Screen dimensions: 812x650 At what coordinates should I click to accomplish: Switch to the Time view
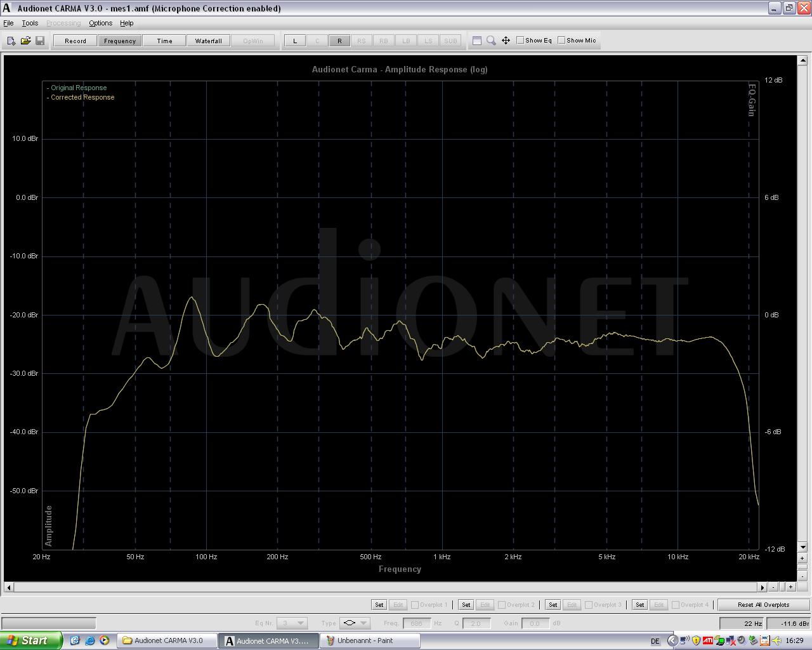pyautogui.click(x=164, y=41)
